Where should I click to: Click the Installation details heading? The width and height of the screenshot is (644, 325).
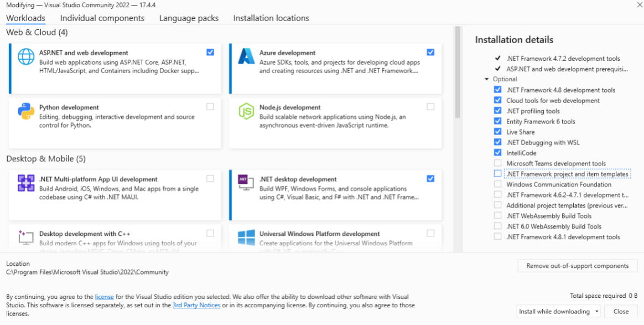(x=514, y=40)
